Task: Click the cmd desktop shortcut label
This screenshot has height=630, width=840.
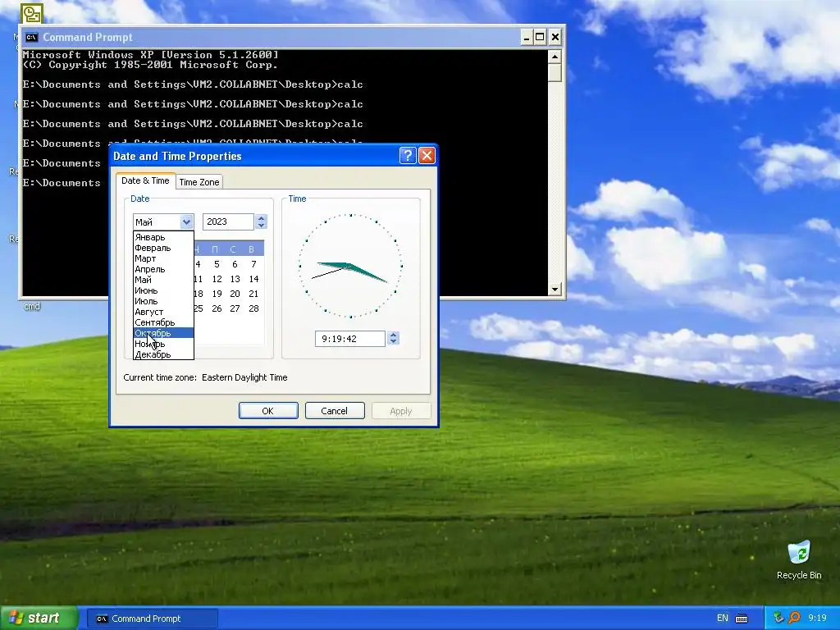Action: point(32,307)
